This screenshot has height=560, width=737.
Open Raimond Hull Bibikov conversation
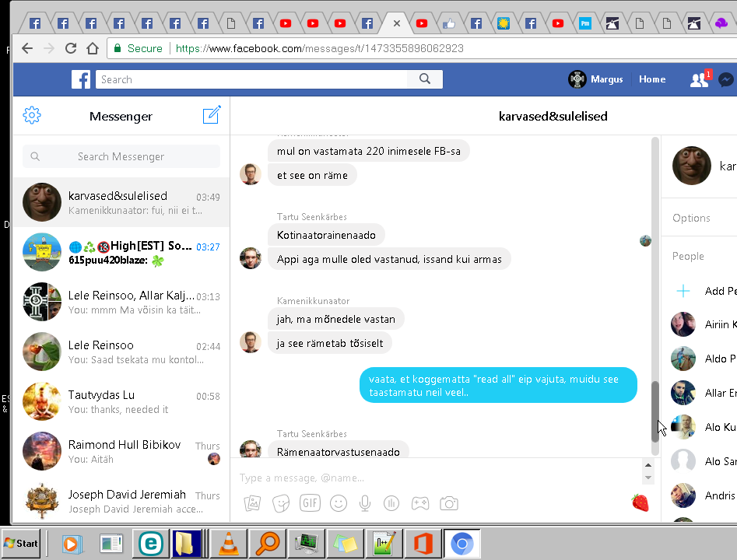[x=121, y=451]
